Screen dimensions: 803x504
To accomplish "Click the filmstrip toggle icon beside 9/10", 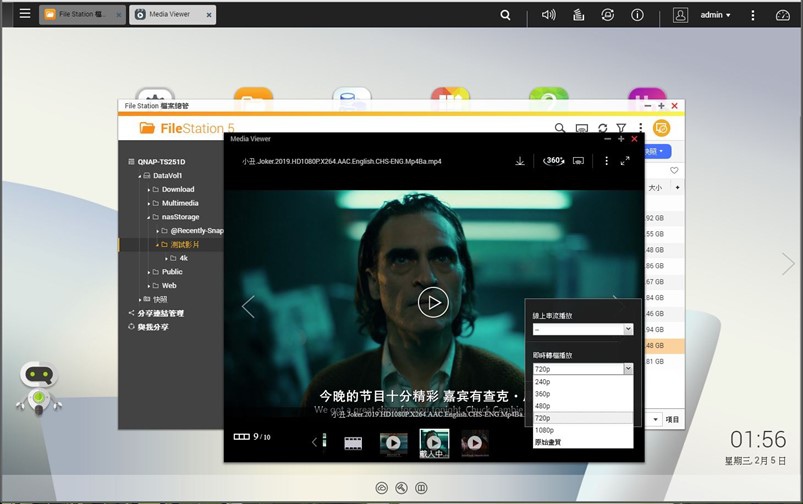I will point(241,437).
